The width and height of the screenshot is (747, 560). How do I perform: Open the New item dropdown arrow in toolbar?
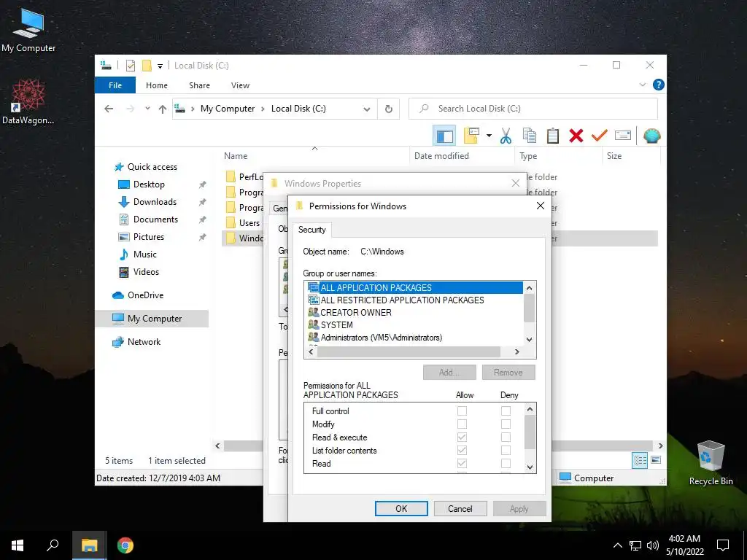tap(489, 136)
